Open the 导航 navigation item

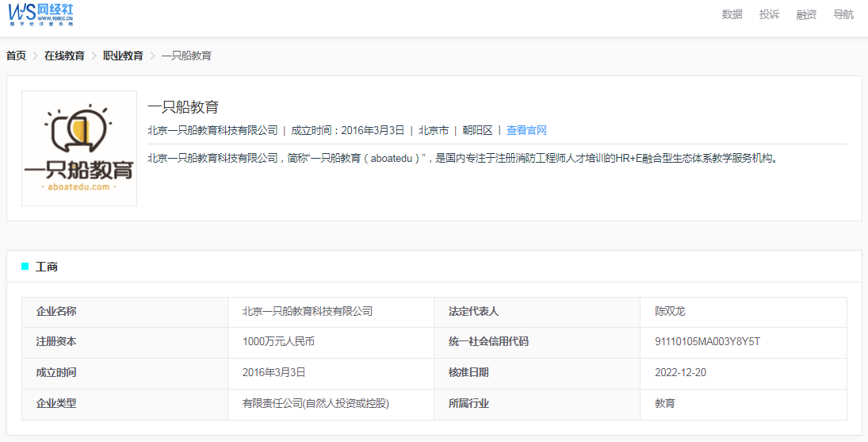pos(843,15)
